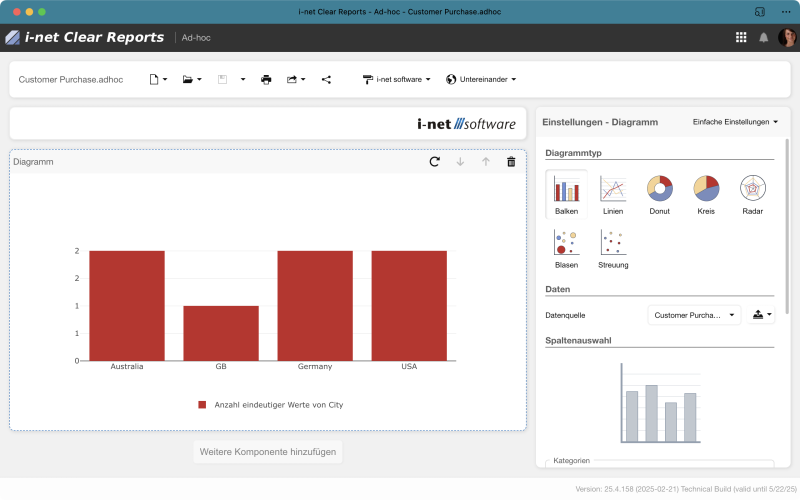The width and height of the screenshot is (800, 500).
Task: Open the i-net software theme menu
Action: point(397,79)
